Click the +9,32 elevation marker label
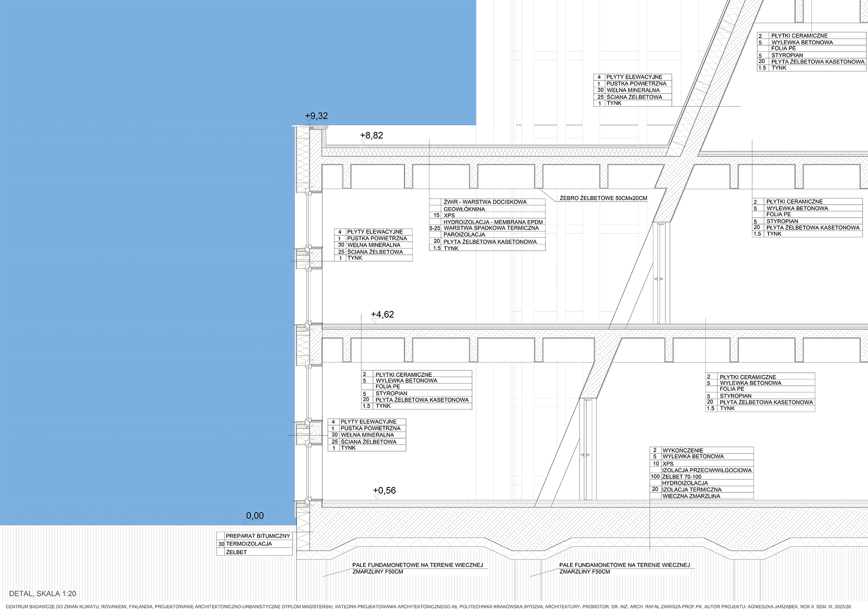The image size is (868, 613). click(316, 116)
